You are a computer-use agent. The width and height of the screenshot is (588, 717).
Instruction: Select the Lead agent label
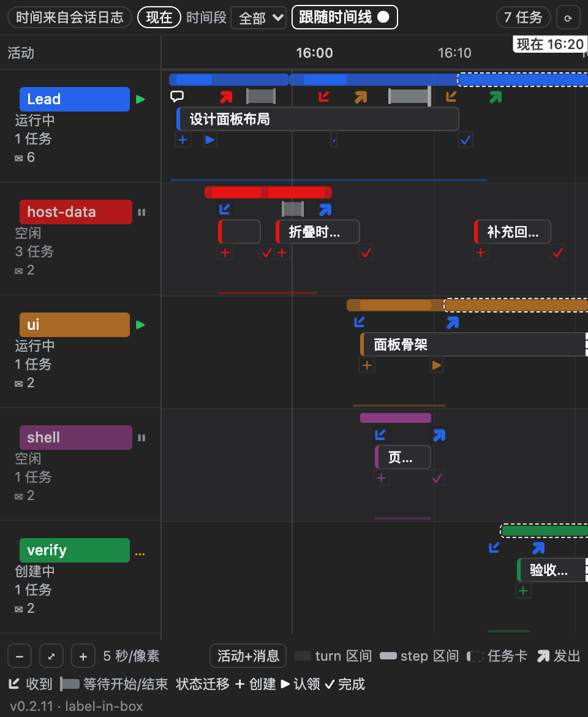click(75, 99)
